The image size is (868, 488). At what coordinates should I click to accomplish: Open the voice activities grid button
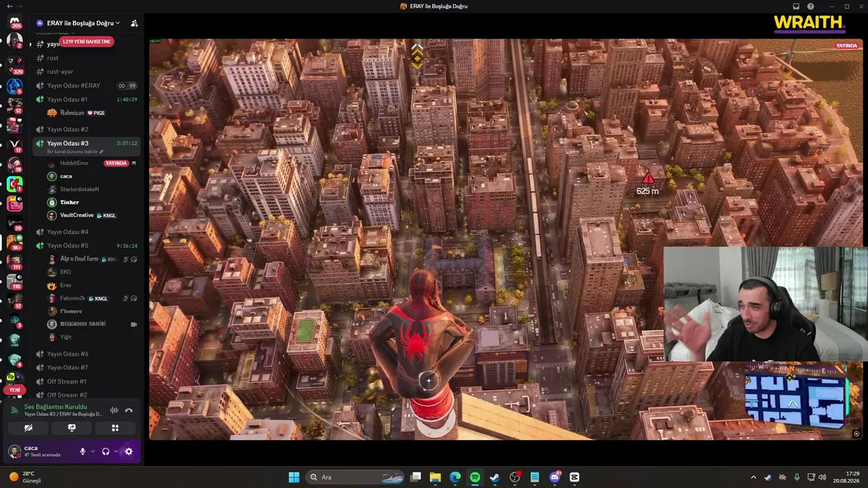[115, 428]
